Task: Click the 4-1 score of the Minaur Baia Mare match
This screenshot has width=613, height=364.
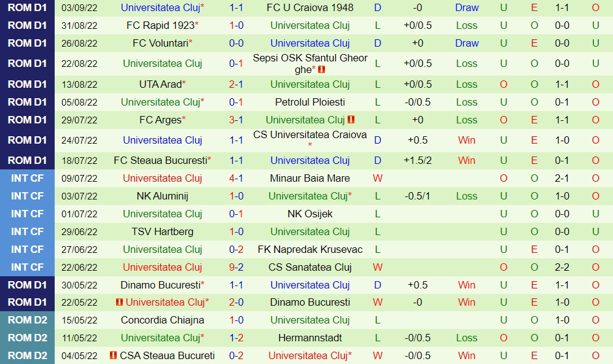Action: (x=236, y=178)
